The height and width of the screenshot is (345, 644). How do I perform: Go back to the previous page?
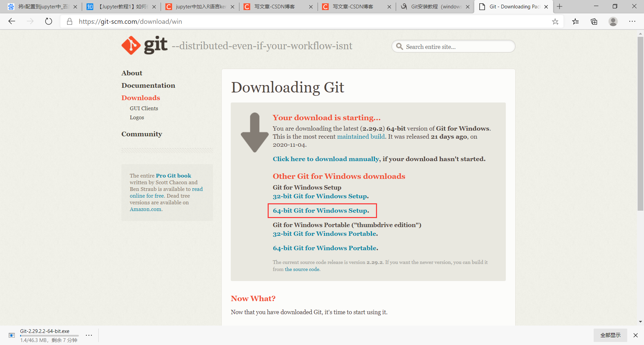coord(12,21)
